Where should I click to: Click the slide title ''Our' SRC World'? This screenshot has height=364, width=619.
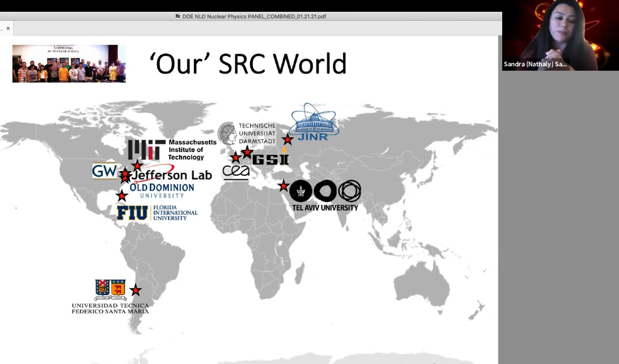tap(248, 63)
